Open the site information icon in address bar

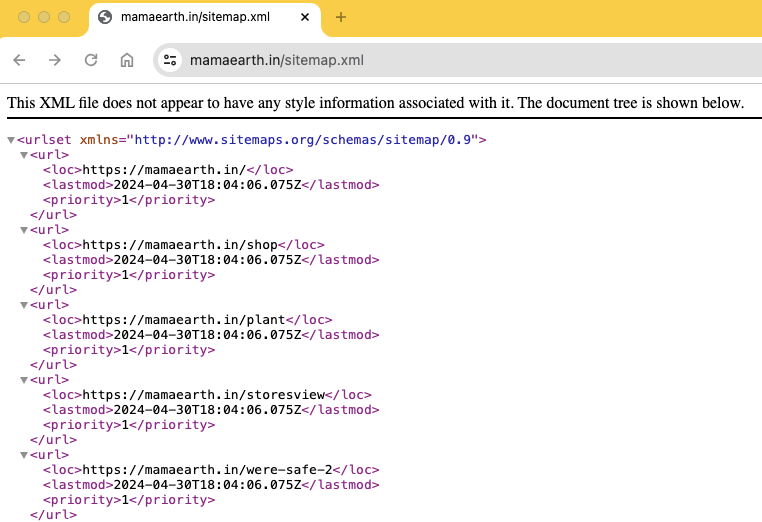point(170,60)
